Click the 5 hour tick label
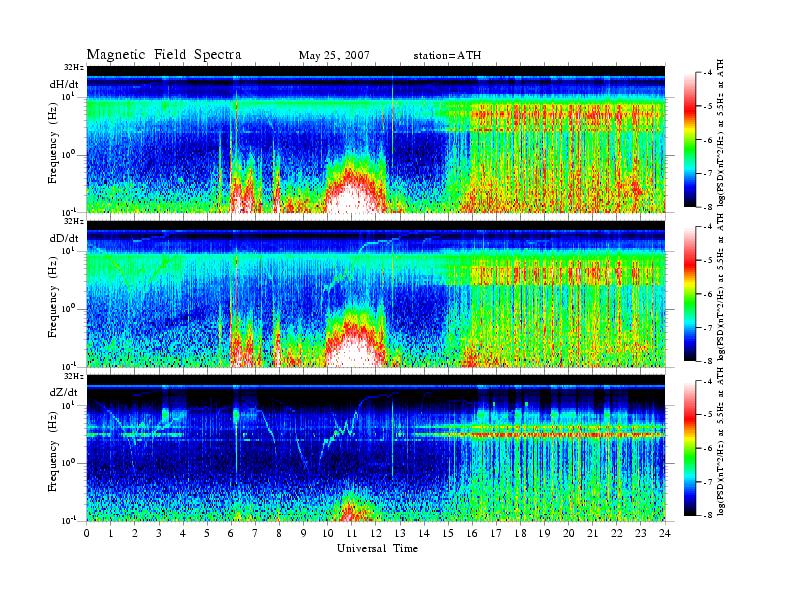 [207, 533]
